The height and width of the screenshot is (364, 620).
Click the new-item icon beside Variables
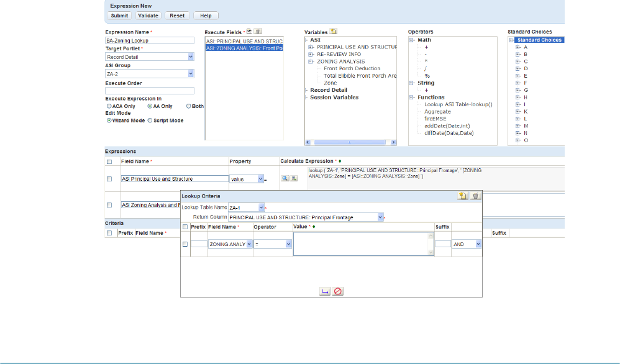pos(334,32)
